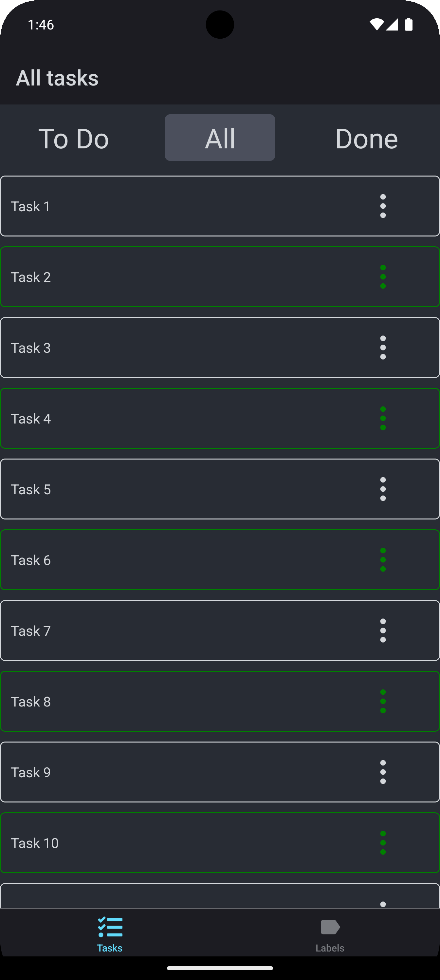Tap the green overflow icon on Task 8
This screenshot has width=440, height=980.
(x=383, y=701)
